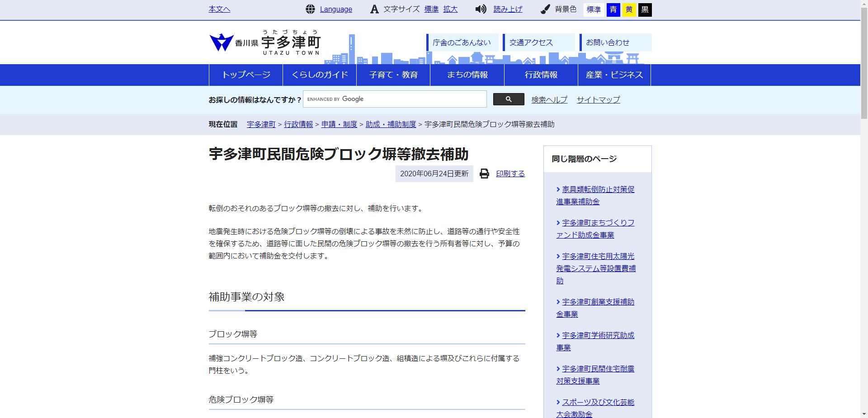Viewport: 868px width, 418px height.
Task: Switch background color to 青
Action: tap(613, 9)
